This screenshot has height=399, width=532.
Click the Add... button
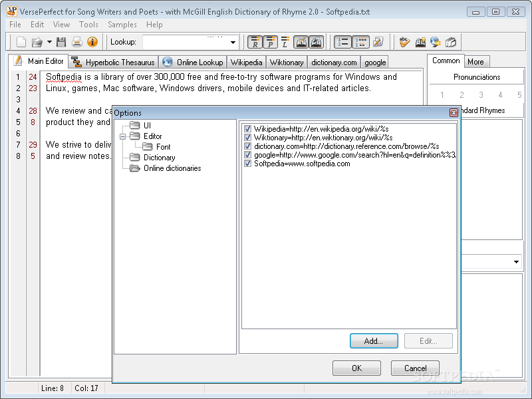click(374, 340)
